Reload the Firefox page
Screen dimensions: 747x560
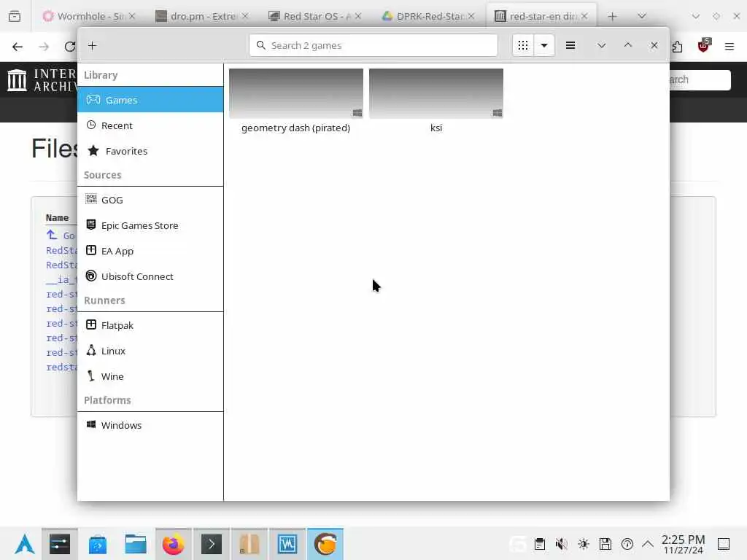click(70, 47)
